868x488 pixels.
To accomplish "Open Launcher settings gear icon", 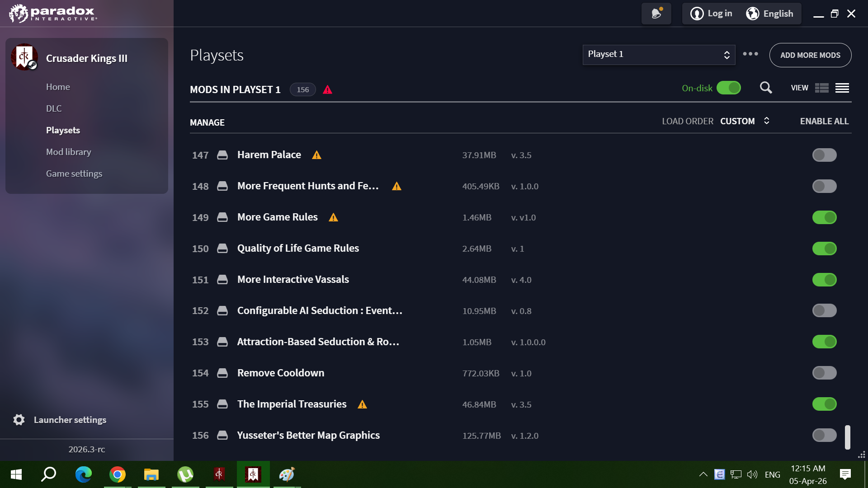I will [19, 420].
